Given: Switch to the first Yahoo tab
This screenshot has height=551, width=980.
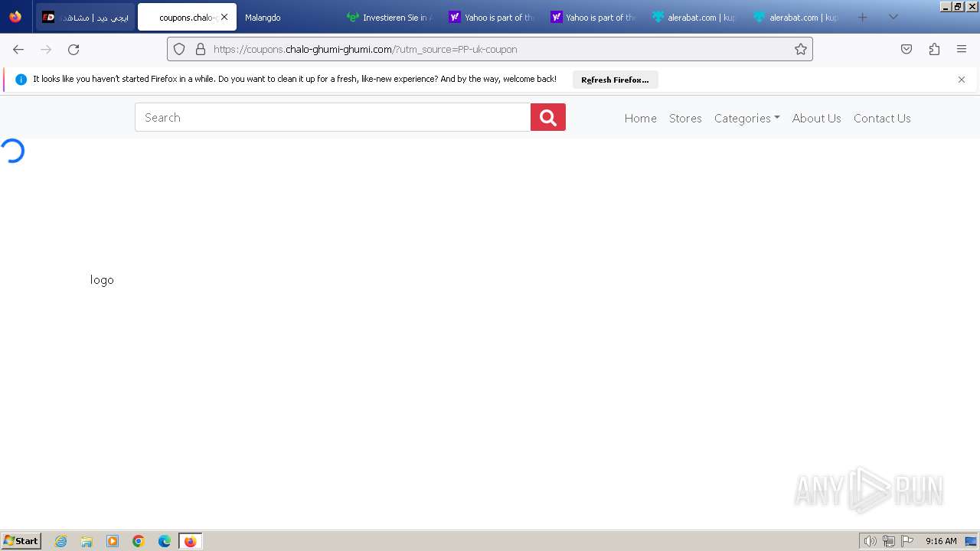Looking at the screenshot, I should coord(491,17).
